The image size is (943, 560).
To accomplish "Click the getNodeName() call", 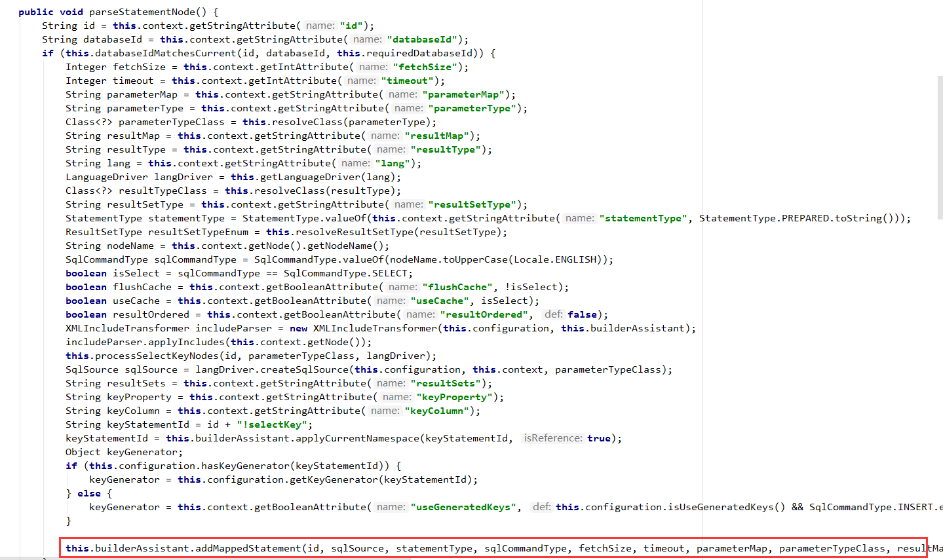I will click(345, 246).
